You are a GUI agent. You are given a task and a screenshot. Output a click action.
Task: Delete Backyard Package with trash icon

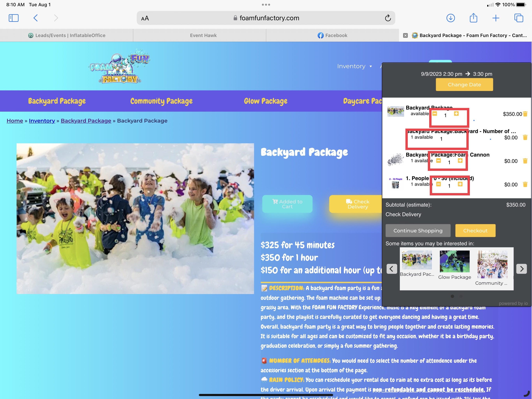pyautogui.click(x=525, y=114)
